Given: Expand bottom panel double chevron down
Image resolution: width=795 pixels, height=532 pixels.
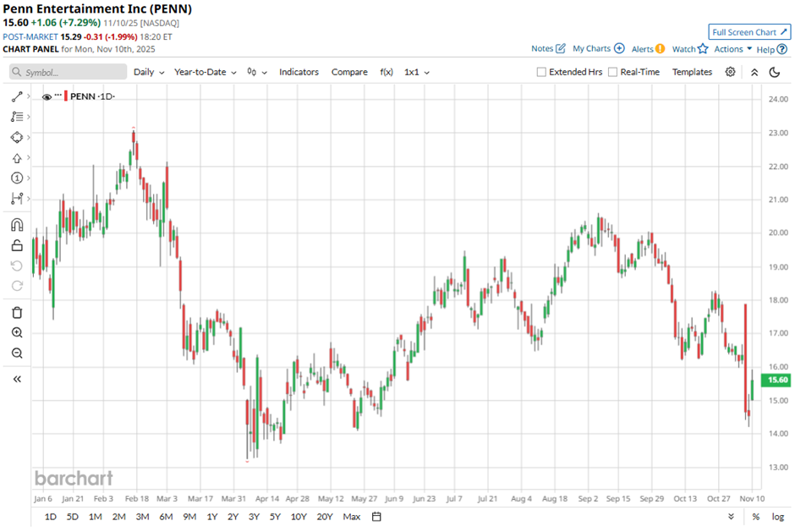Looking at the screenshot, I should 731,517.
